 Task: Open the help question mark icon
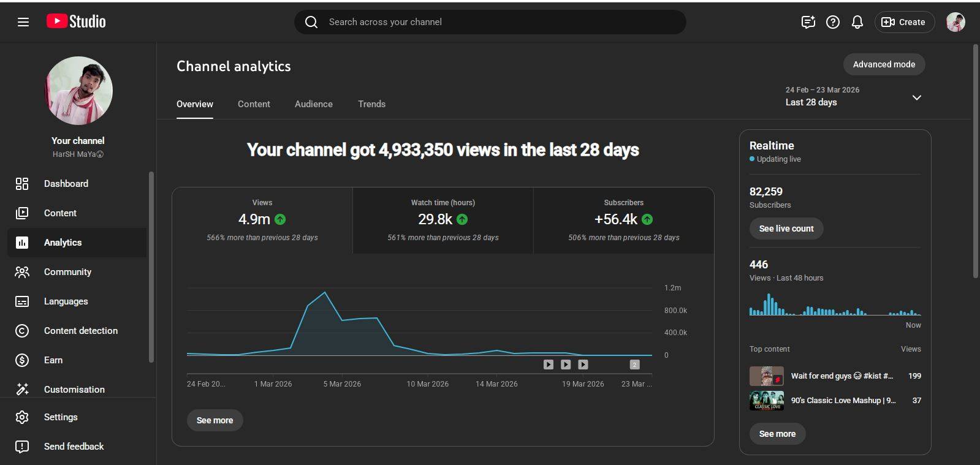pyautogui.click(x=832, y=22)
